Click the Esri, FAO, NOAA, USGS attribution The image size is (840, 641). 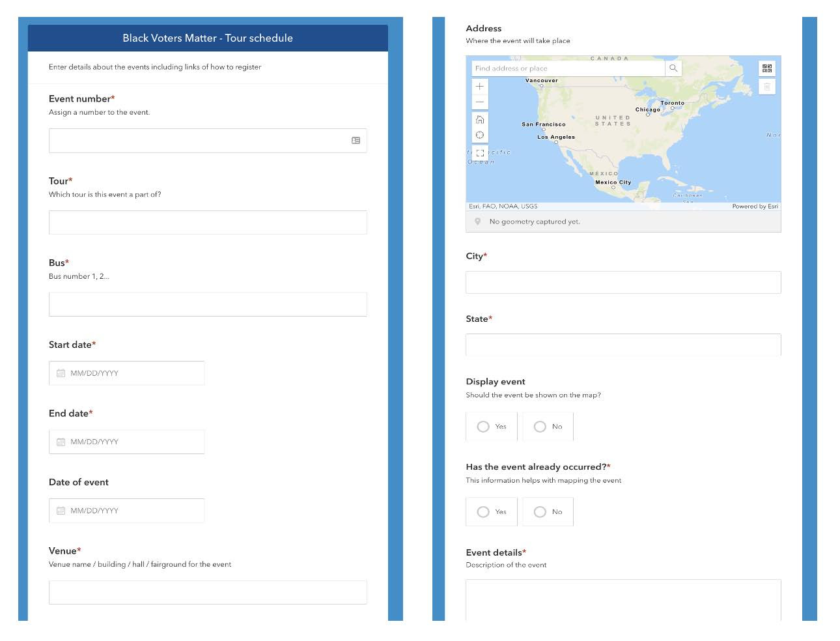click(x=503, y=207)
